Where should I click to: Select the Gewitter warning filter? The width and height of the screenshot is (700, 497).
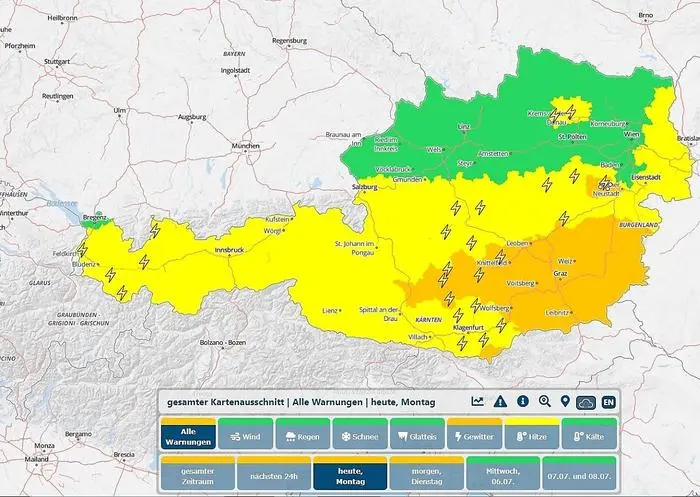pyautogui.click(x=473, y=436)
